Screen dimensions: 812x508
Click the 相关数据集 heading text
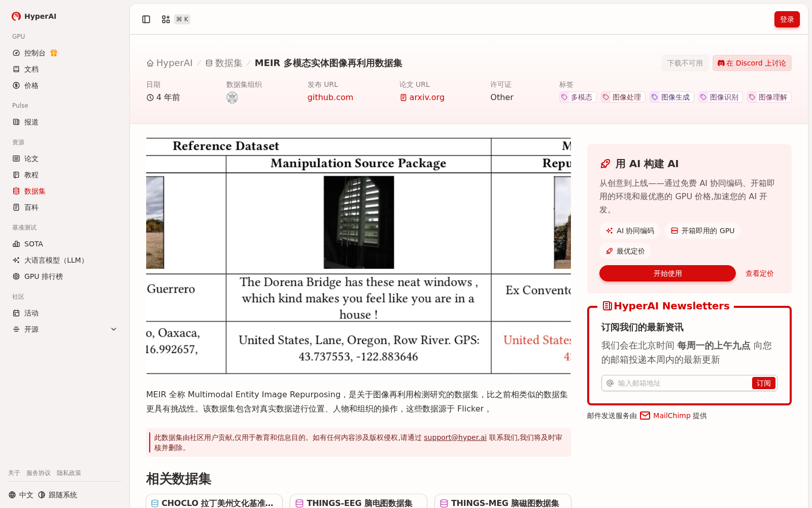tap(179, 479)
